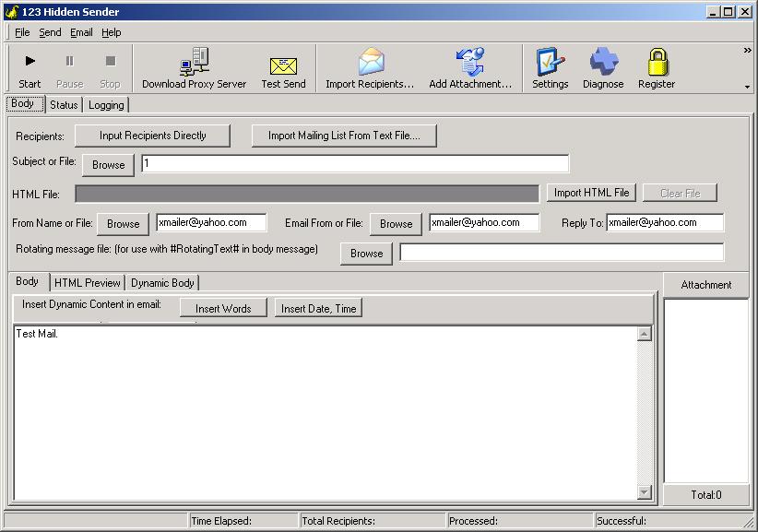Click Processed status bar field
Screen dimensions: 758x532
(520, 521)
